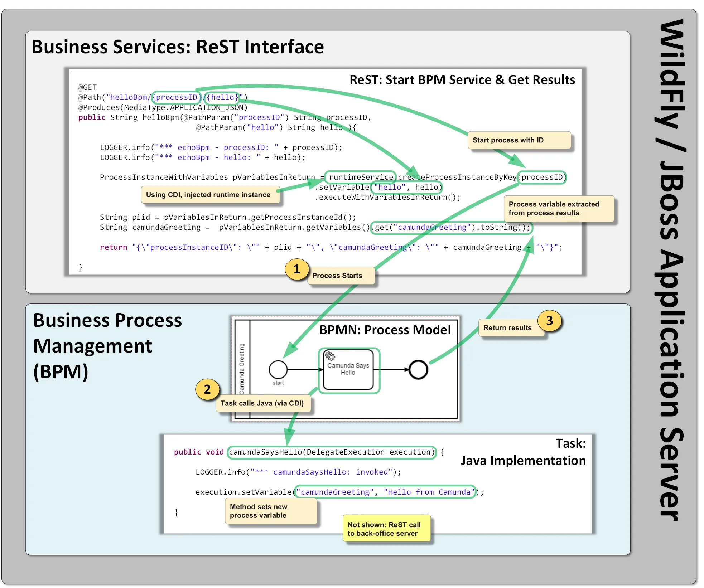Screen dimensions: 704x588
Task: Click 'ProcessInstanceWithVariables pVariablesInReturn' declaration
Action: (x=207, y=177)
